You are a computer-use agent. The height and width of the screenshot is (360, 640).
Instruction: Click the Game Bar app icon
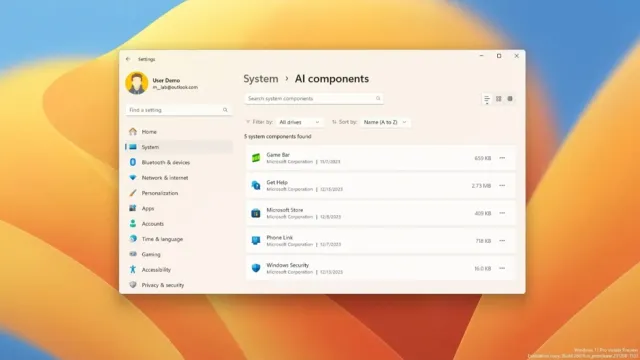pos(256,158)
